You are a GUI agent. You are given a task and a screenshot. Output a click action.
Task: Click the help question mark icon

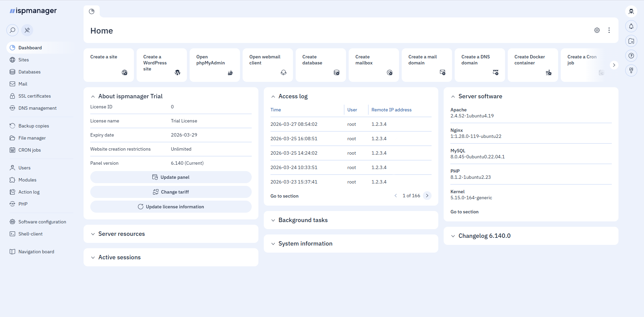pyautogui.click(x=631, y=56)
